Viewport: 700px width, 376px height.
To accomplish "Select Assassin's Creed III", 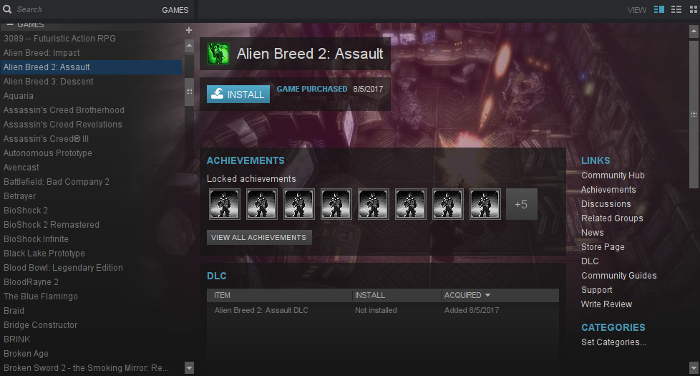I will 92,138.
